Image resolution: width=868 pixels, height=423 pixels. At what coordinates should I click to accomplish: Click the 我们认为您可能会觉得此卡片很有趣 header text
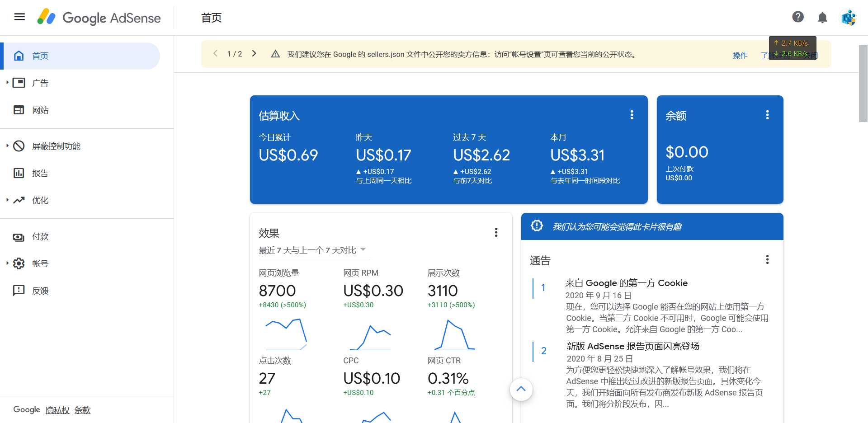point(617,226)
